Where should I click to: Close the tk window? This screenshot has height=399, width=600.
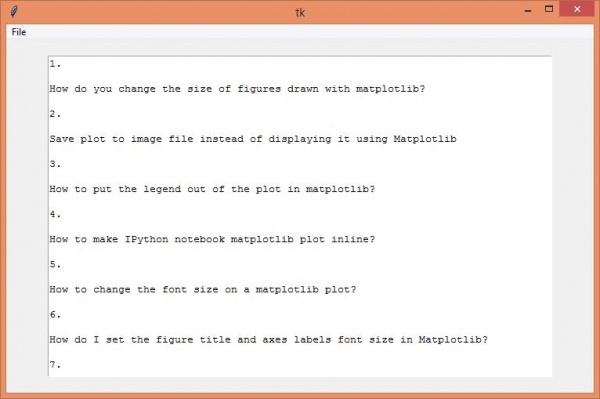(577, 9)
